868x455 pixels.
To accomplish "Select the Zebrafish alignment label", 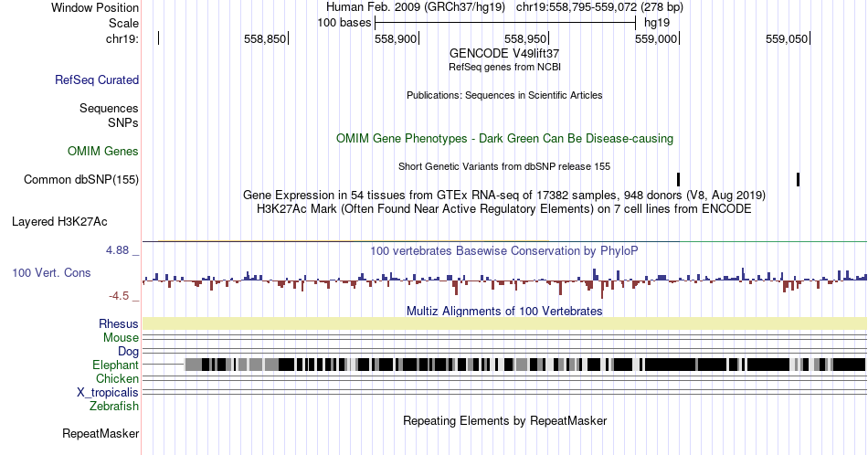I will (x=114, y=406).
